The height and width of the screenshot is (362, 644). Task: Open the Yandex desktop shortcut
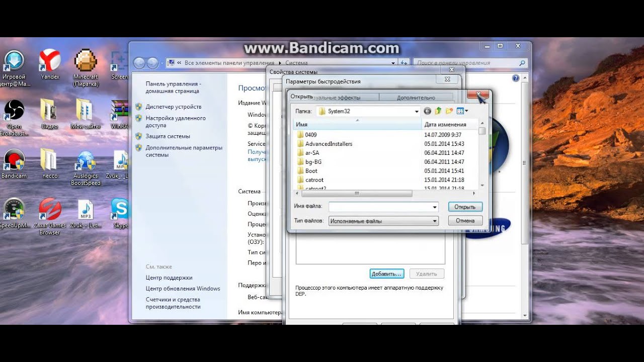[50, 65]
